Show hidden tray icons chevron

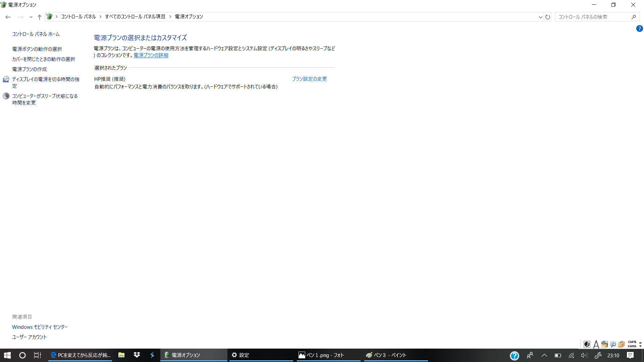coord(544,355)
